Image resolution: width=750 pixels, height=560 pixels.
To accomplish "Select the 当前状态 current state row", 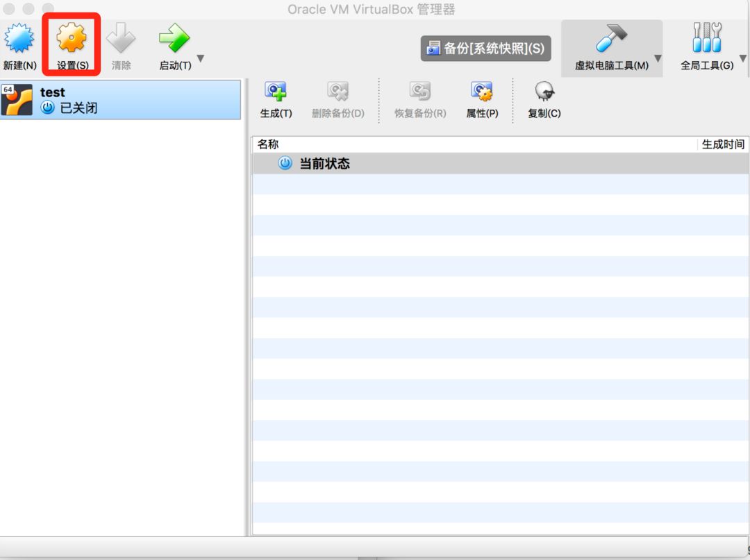I will pyautogui.click(x=500, y=163).
